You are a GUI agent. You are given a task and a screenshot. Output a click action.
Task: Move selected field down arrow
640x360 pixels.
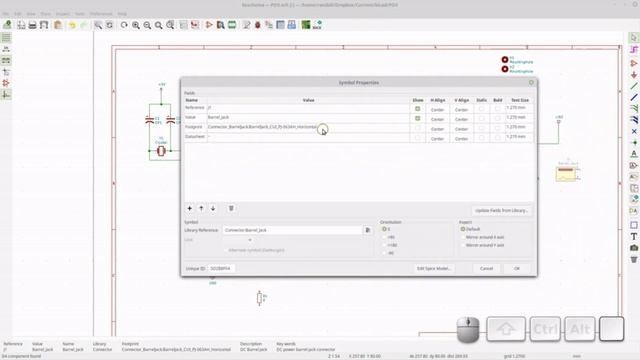pyautogui.click(x=213, y=208)
